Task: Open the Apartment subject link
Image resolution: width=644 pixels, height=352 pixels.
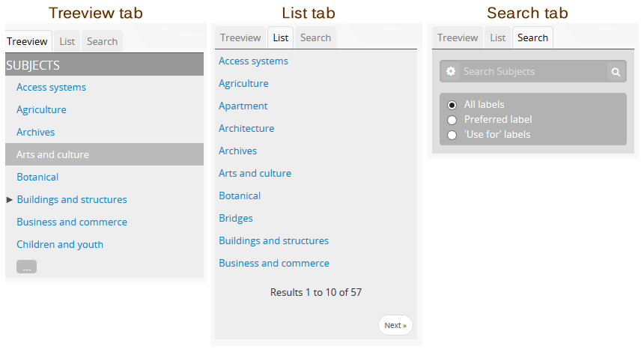Action: (243, 106)
